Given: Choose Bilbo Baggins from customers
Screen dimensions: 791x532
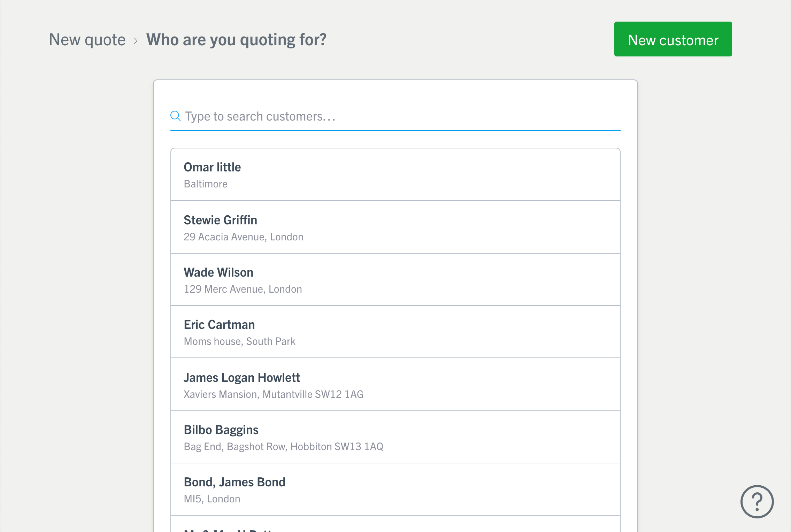Looking at the screenshot, I should [x=395, y=437].
